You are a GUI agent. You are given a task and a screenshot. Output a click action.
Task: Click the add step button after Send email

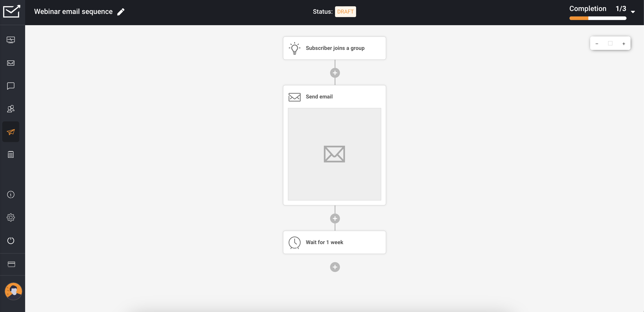[x=335, y=218]
